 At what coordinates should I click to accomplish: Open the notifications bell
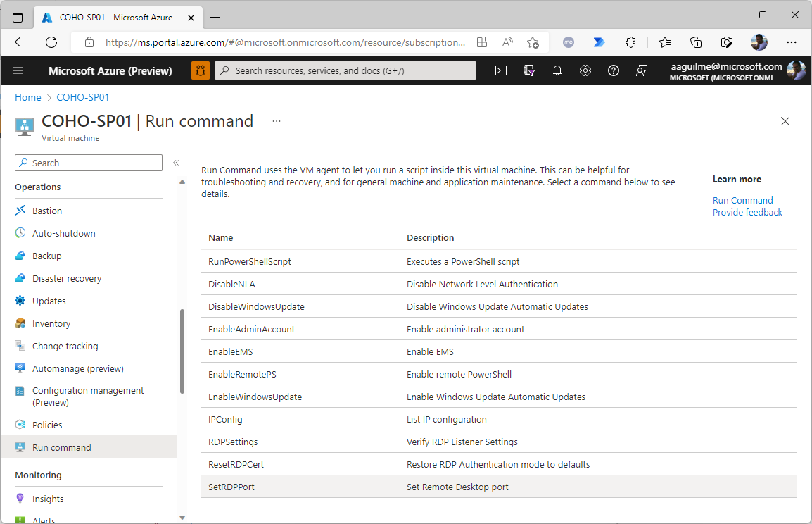click(557, 70)
